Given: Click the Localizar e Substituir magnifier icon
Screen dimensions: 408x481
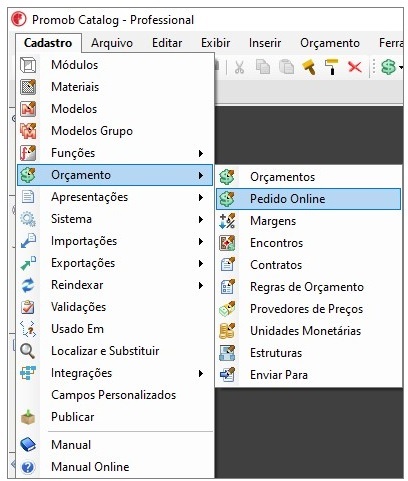Looking at the screenshot, I should click(x=28, y=351).
